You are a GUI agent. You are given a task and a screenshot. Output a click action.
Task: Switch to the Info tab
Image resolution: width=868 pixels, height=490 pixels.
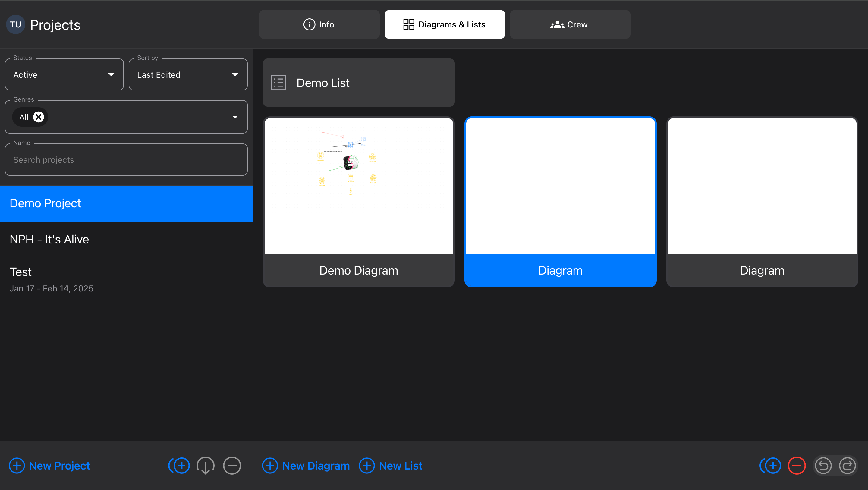click(319, 24)
